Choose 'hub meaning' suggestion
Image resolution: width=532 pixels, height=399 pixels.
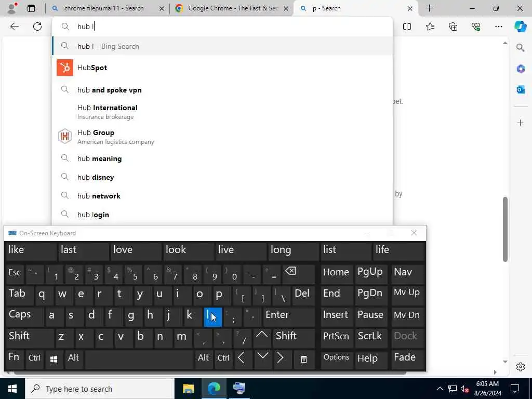point(222,158)
